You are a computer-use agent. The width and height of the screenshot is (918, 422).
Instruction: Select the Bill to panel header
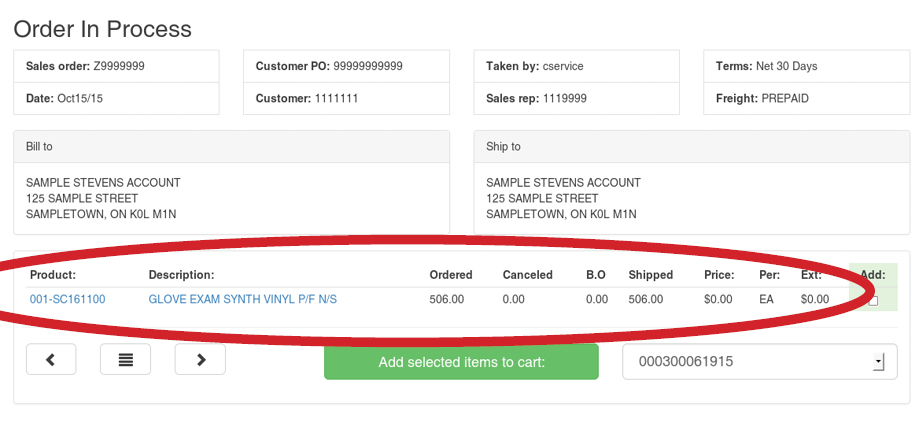(231, 147)
